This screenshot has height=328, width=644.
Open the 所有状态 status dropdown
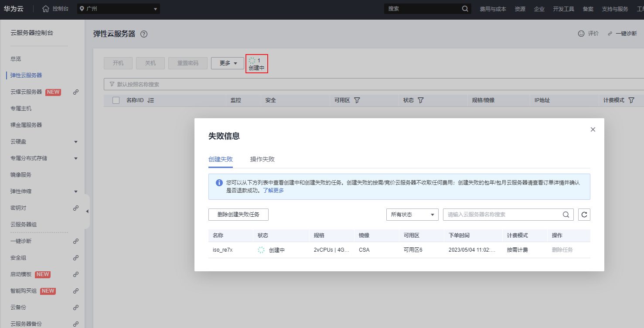[412, 214]
